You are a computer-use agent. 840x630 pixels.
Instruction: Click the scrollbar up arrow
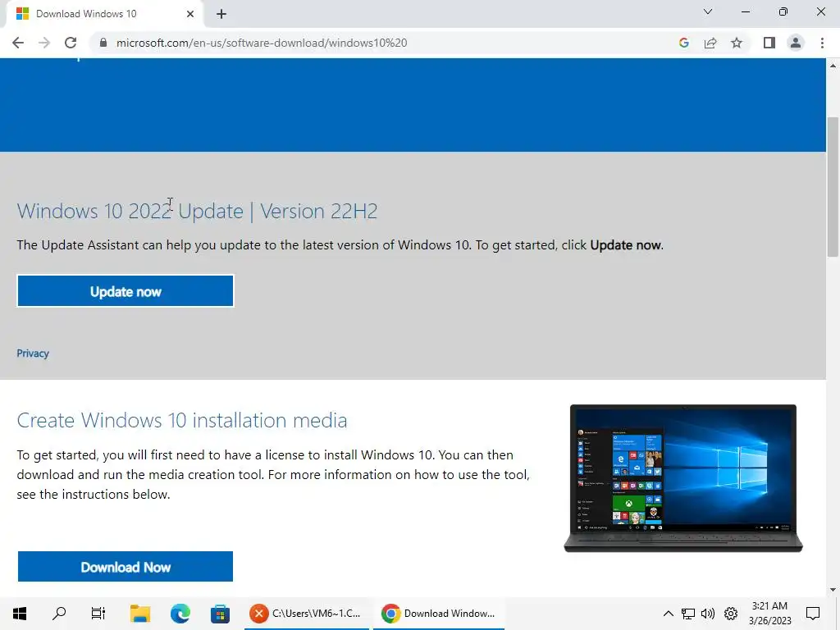coord(833,66)
